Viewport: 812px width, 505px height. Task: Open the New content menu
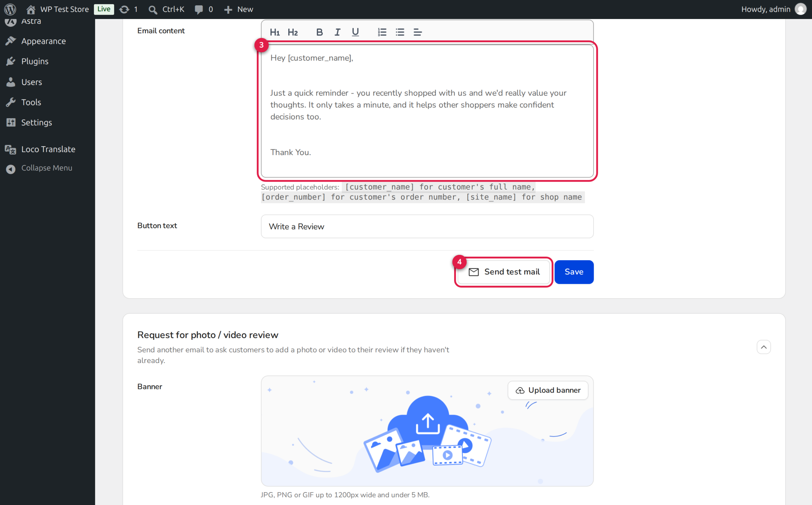point(239,9)
